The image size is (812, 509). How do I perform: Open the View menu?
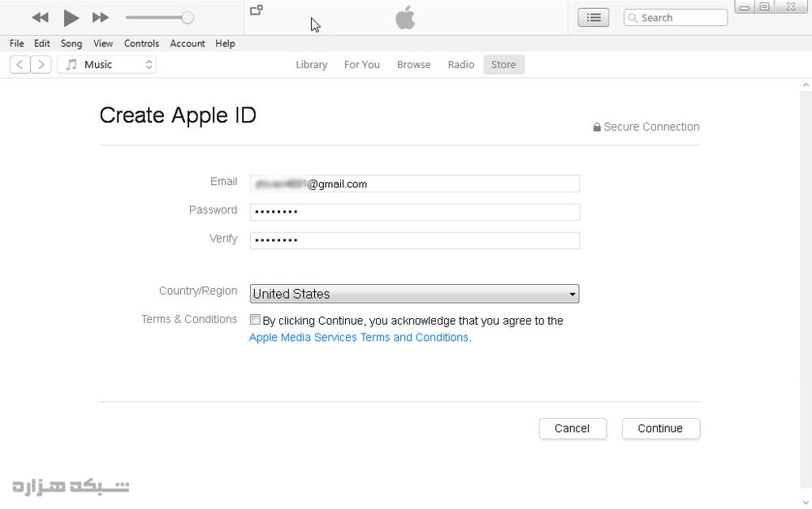pos(103,44)
